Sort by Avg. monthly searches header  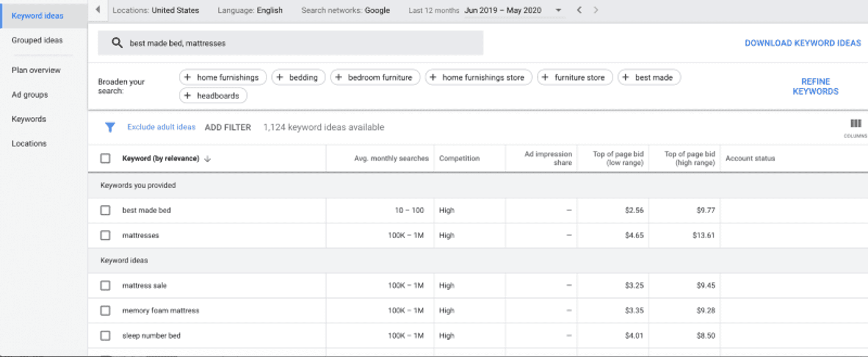(x=391, y=158)
